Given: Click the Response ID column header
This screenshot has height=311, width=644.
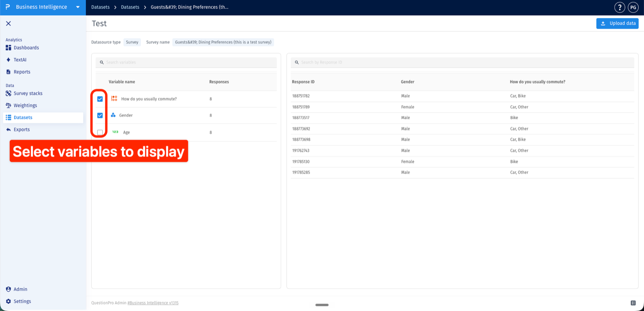Looking at the screenshot, I should pos(303,82).
